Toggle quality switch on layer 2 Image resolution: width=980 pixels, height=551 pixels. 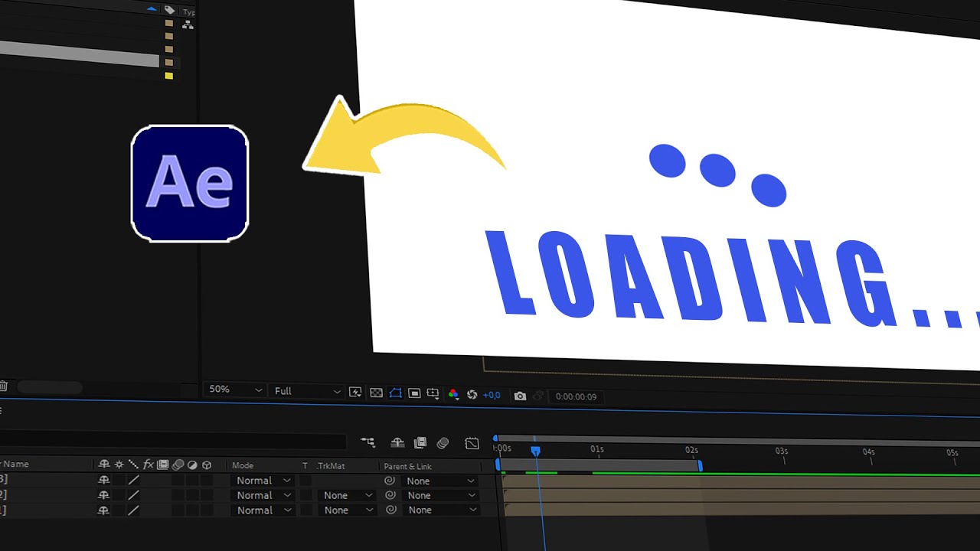[x=133, y=495]
